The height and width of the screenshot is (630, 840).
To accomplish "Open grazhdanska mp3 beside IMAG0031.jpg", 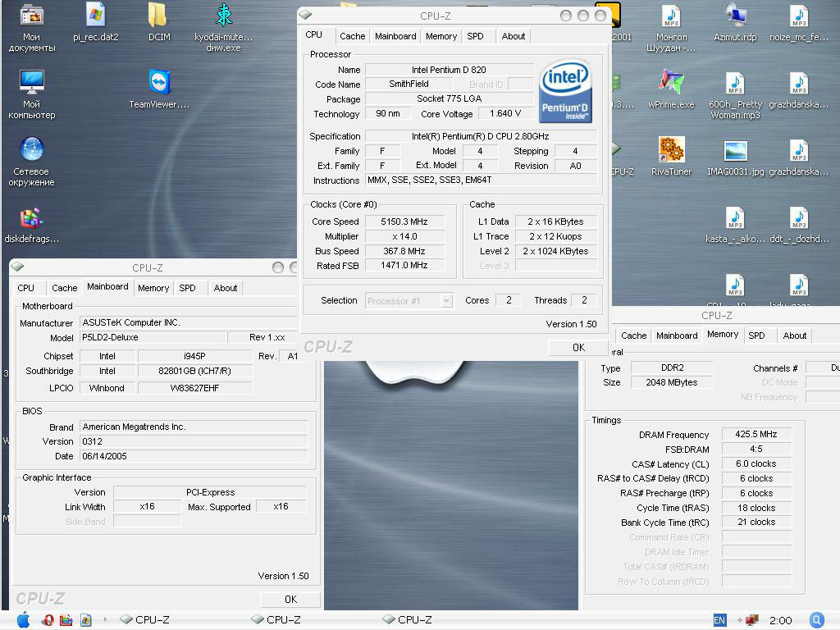I will click(799, 157).
